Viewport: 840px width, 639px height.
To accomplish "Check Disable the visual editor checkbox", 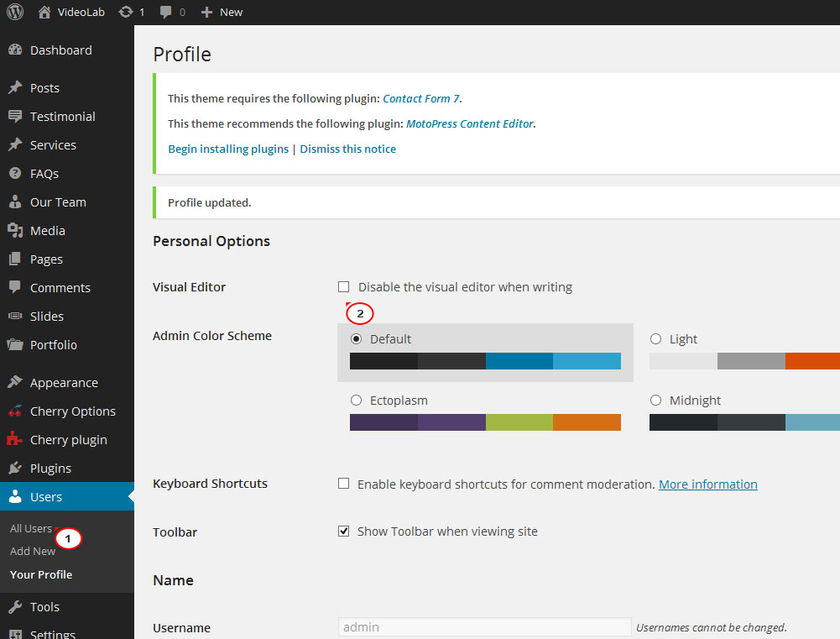I will [x=343, y=287].
